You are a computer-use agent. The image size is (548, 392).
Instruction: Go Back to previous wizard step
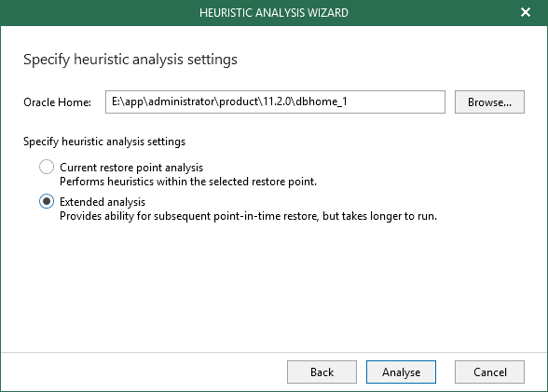[322, 372]
